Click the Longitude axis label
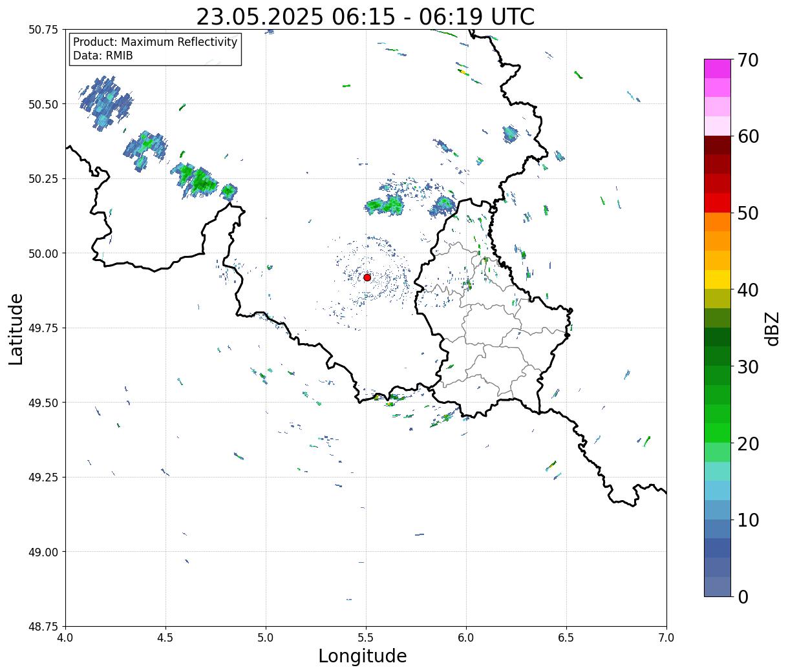788x672 pixels. [x=363, y=656]
